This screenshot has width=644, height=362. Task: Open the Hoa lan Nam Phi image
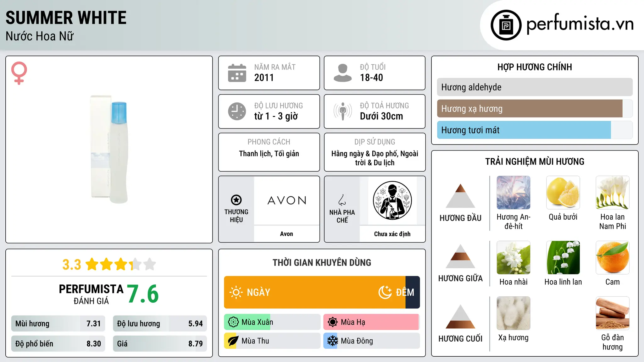coord(613,193)
